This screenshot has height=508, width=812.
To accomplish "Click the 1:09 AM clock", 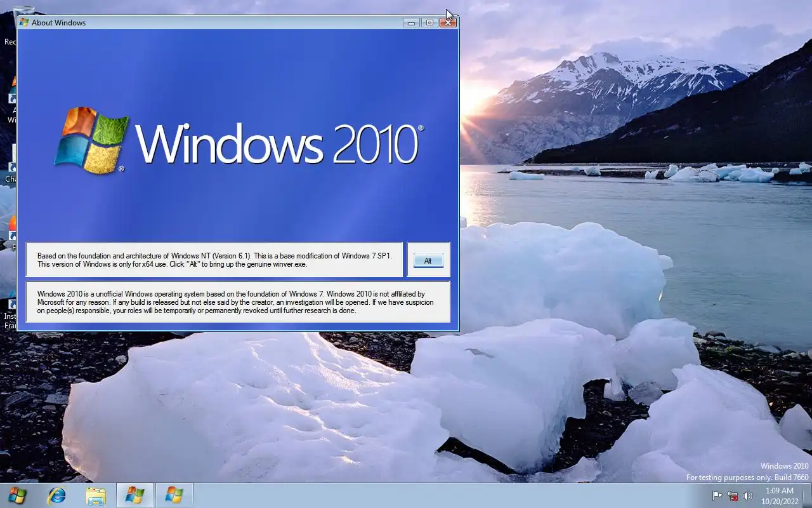I will (x=780, y=491).
